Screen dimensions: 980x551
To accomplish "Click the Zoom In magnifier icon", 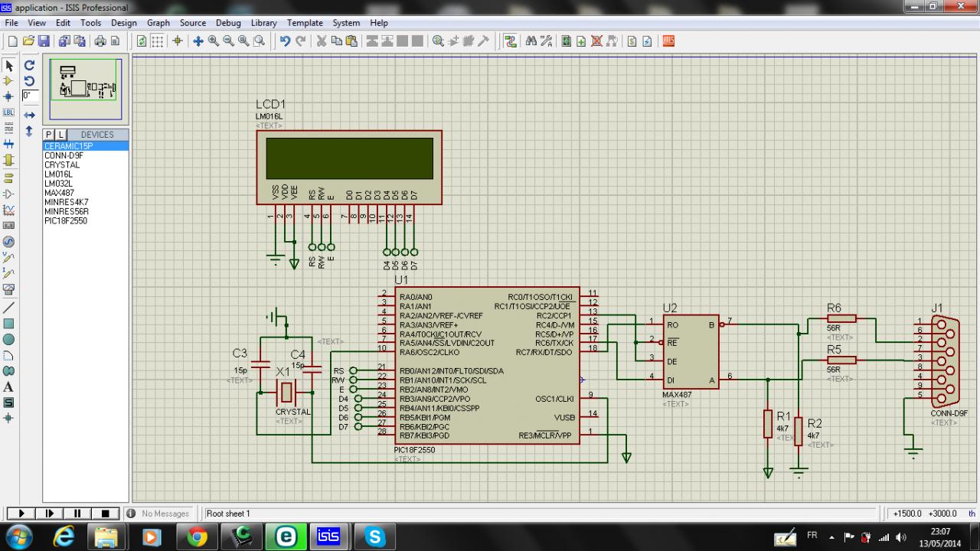I will click(214, 41).
